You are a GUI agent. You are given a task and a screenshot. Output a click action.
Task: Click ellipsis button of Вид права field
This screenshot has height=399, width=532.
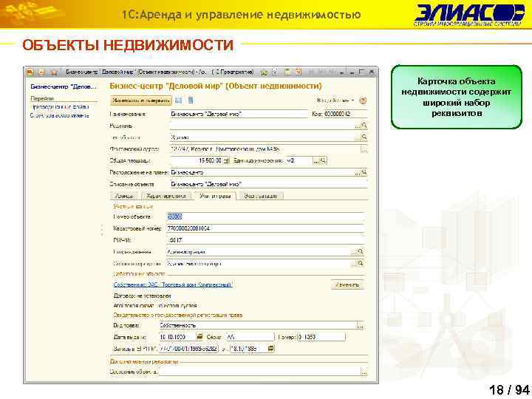pos(361,325)
